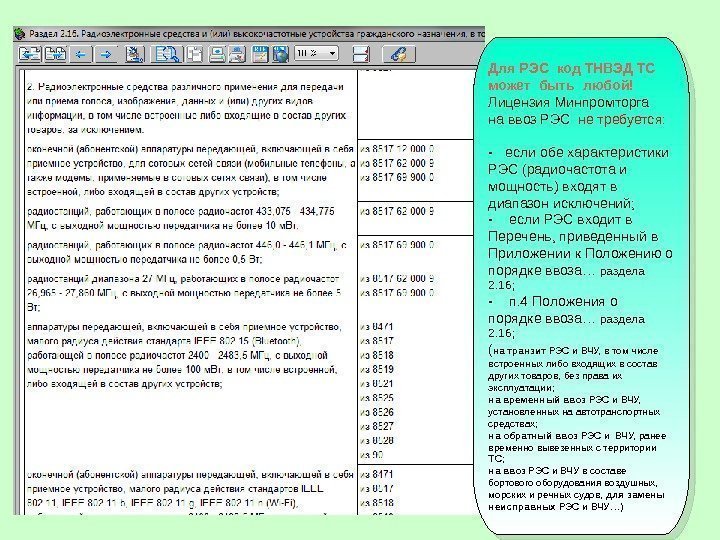Click callout text 'Лицензия Минпромторга'
This screenshot has height=540, width=720.
pyautogui.click(x=568, y=102)
